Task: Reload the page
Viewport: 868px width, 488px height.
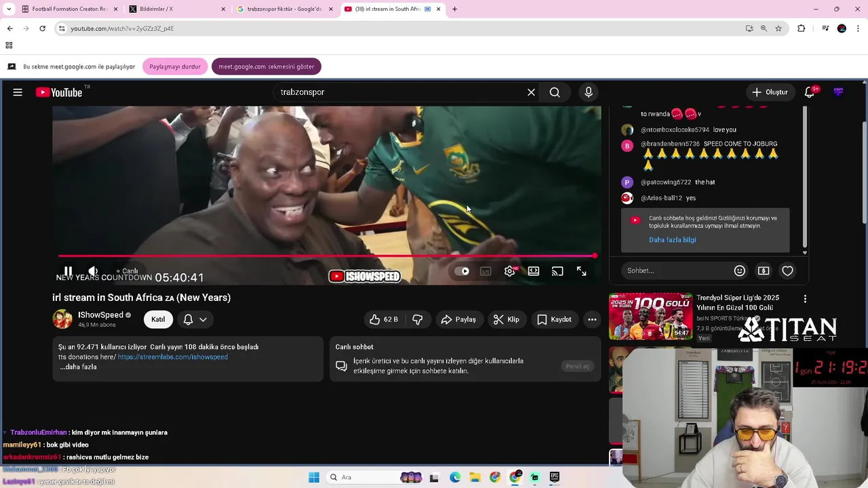Action: 42,28
